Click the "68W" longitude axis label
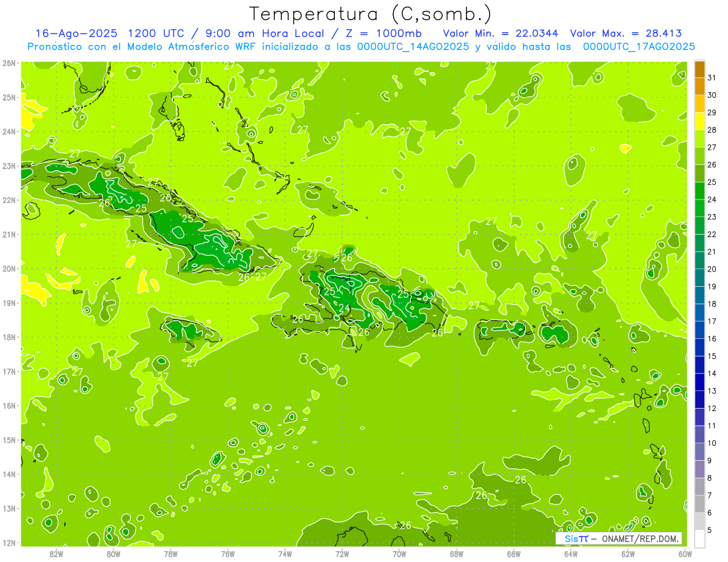The width and height of the screenshot is (728, 562). click(456, 554)
